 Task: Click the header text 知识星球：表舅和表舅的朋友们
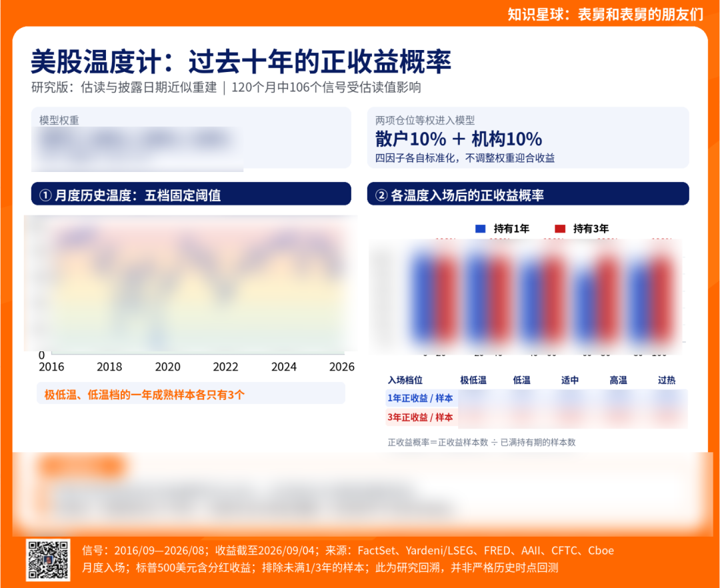pos(605,14)
